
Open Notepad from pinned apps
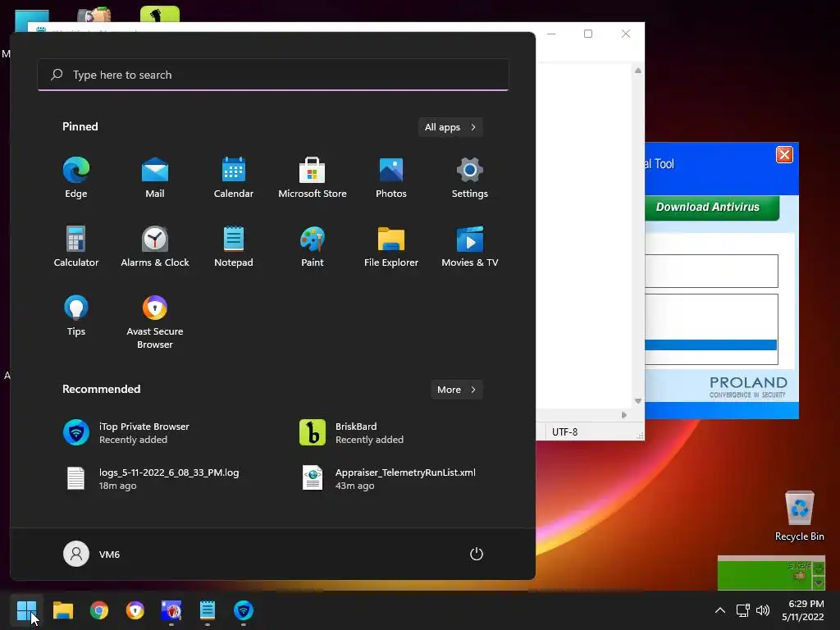click(234, 247)
